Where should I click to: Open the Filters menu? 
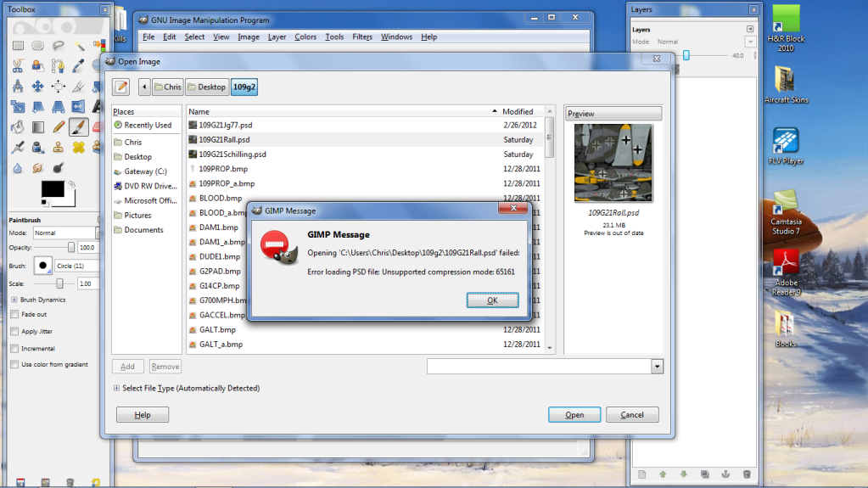(362, 36)
